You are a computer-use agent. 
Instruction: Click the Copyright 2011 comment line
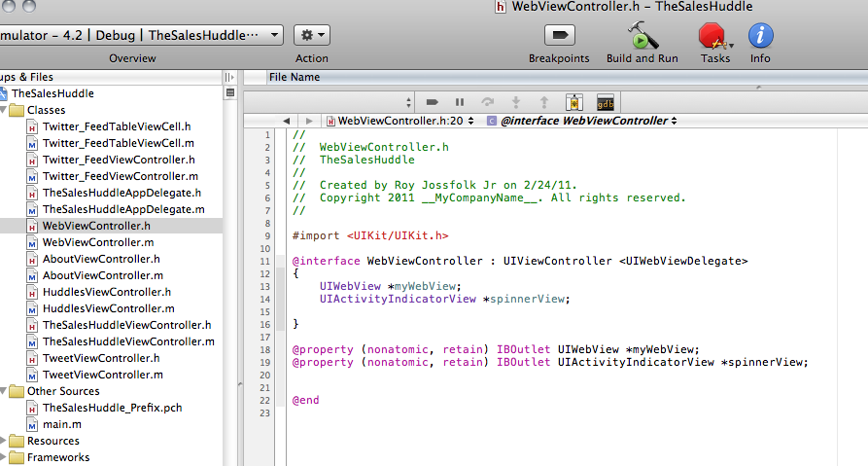point(489,197)
